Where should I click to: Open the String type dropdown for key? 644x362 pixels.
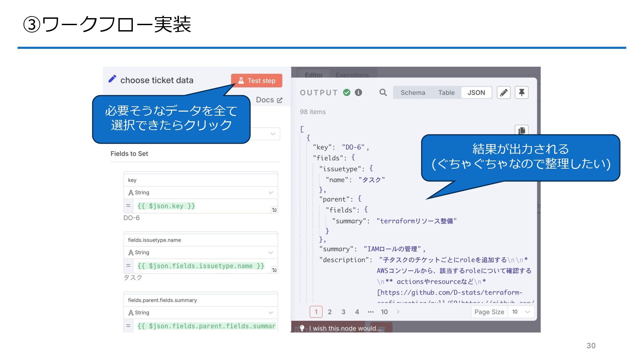coord(201,193)
